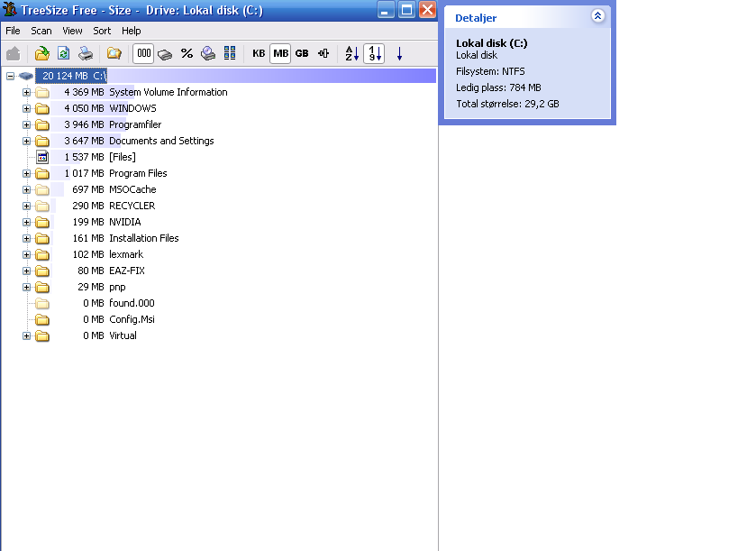Open the File menu

click(13, 31)
